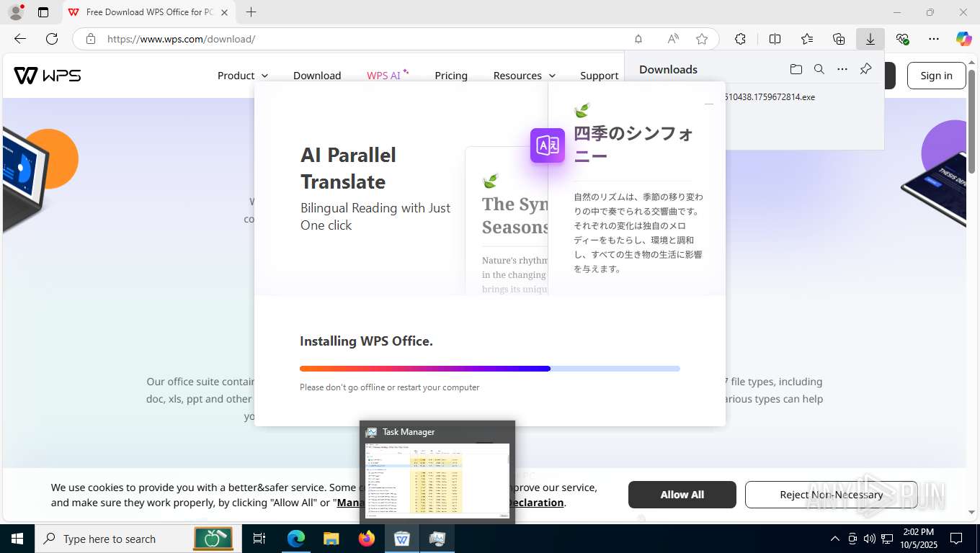Image resolution: width=980 pixels, height=553 pixels.
Task: Toggle the Downloads toolbar button
Action: [x=870, y=39]
